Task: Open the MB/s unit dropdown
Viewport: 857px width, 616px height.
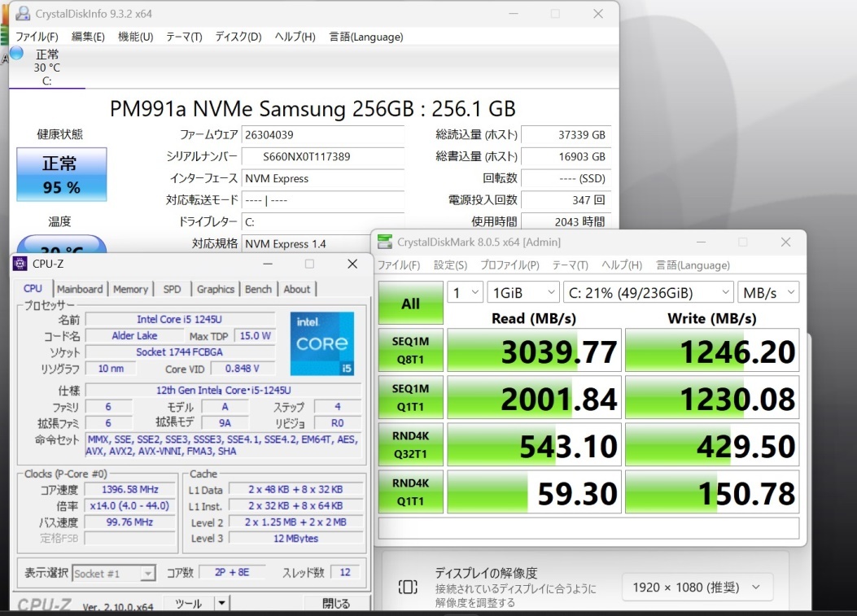Action: coord(768,292)
